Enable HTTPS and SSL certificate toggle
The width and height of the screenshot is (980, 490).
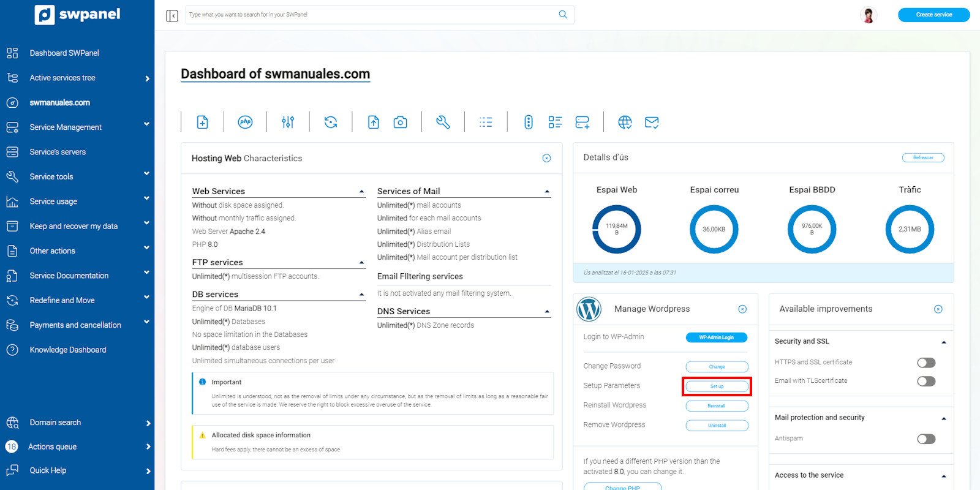[x=926, y=363]
